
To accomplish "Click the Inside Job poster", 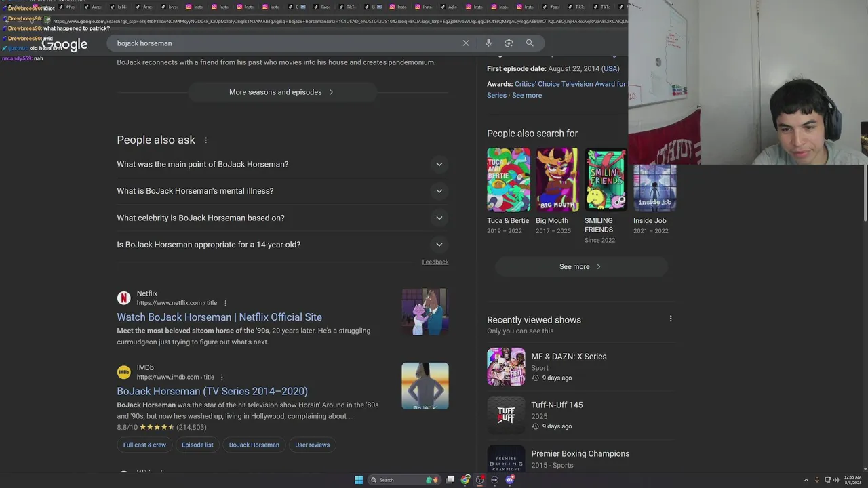I will tap(655, 188).
